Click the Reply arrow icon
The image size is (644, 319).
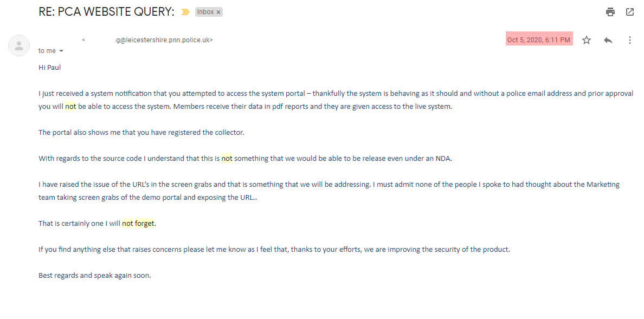tap(608, 40)
